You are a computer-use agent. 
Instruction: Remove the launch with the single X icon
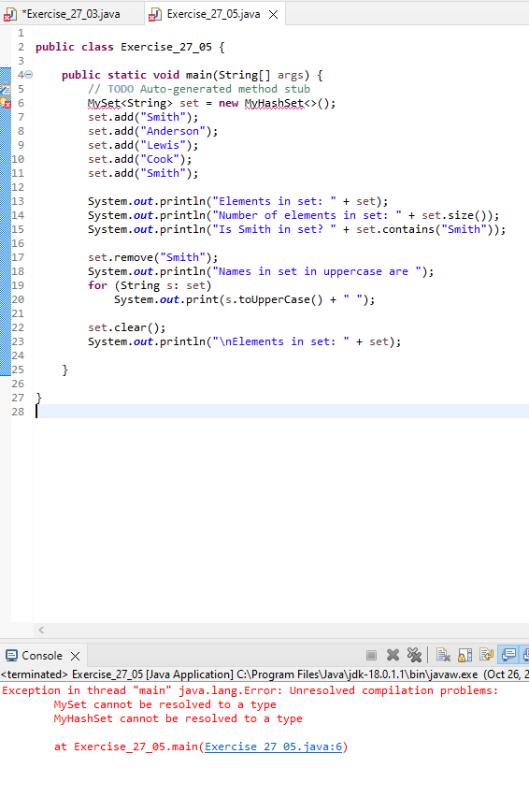[393, 655]
